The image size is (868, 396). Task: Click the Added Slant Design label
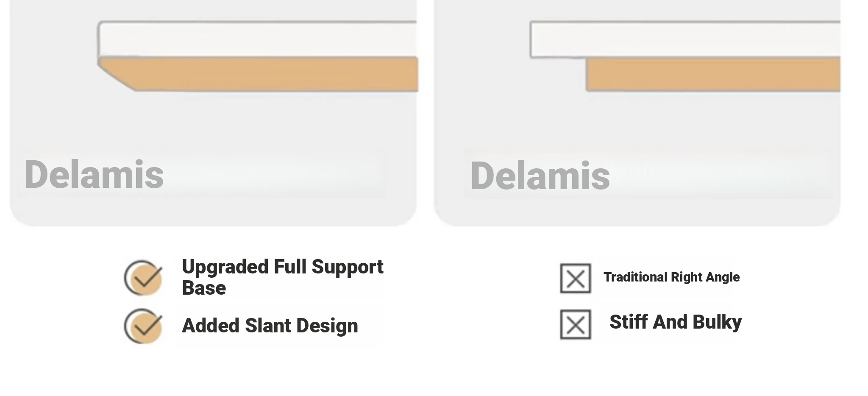coord(270,326)
